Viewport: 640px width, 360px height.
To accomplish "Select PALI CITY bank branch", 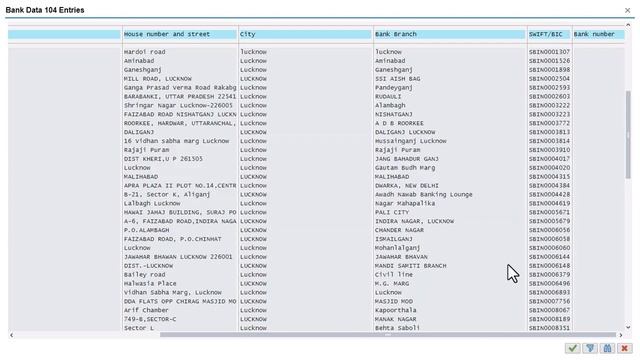I will tap(392, 212).
